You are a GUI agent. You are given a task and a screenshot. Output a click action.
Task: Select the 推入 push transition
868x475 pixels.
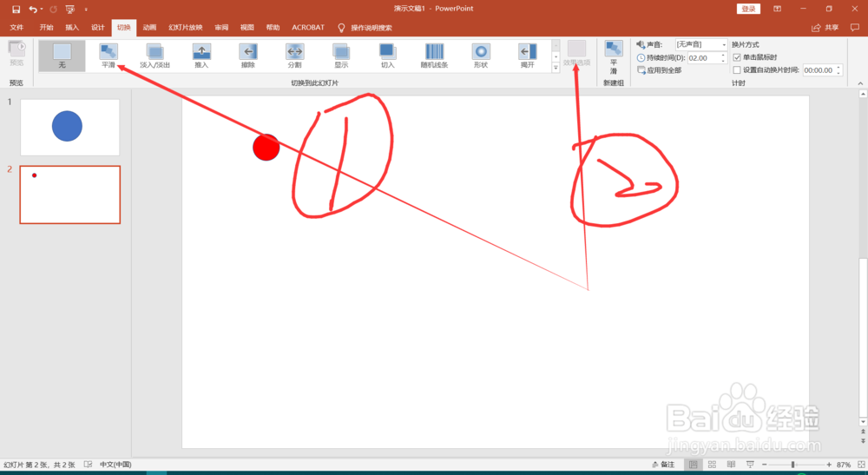pos(201,56)
